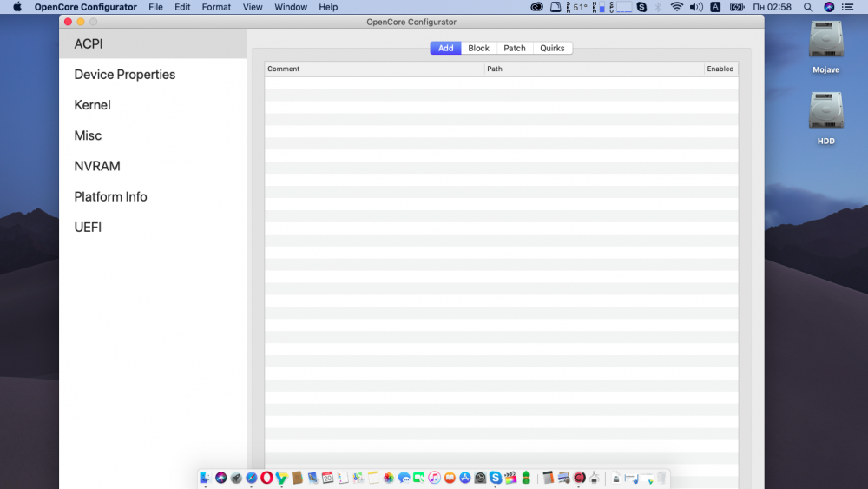Switch to the Block tab

pyautogui.click(x=479, y=48)
